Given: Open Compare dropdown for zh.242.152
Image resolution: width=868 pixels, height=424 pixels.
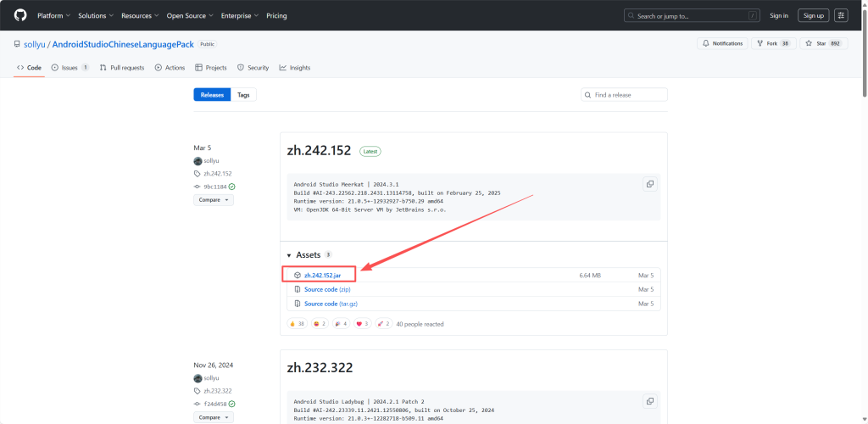Looking at the screenshot, I should click(213, 200).
